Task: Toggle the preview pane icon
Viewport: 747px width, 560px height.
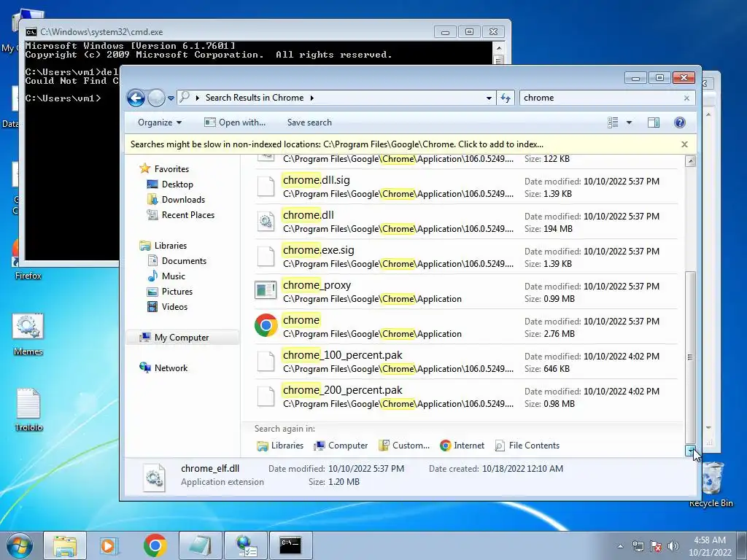Action: tap(654, 122)
